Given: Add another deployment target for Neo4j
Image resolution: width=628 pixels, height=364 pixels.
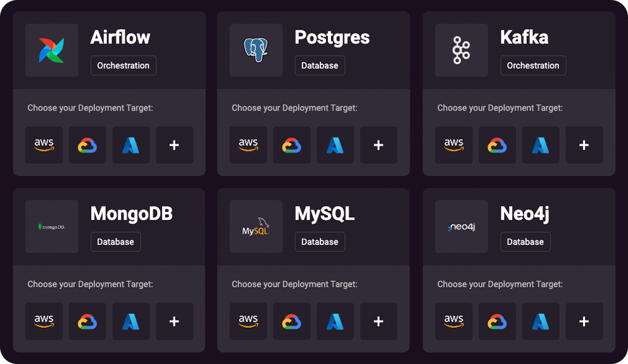Looking at the screenshot, I should pyautogui.click(x=584, y=321).
